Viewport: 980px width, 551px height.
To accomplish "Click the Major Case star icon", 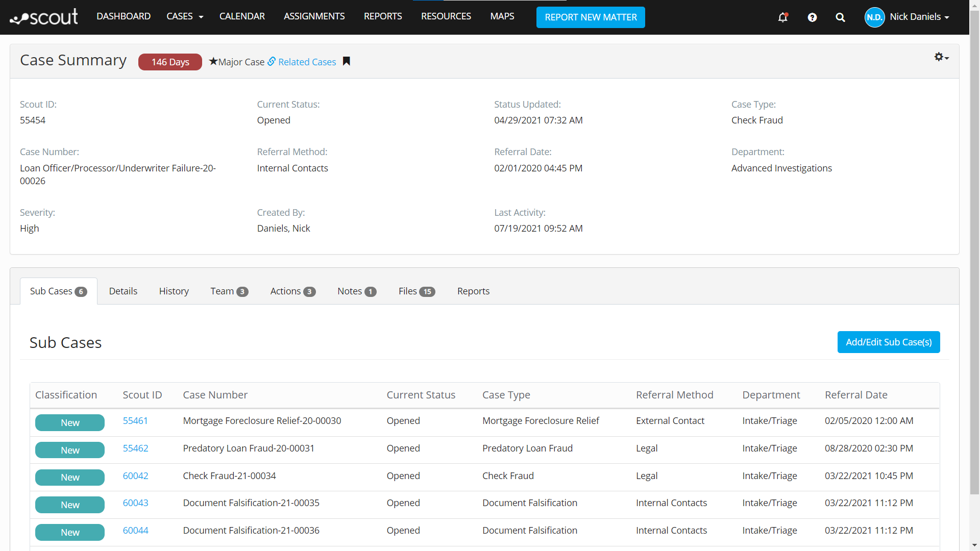I will click(x=213, y=61).
